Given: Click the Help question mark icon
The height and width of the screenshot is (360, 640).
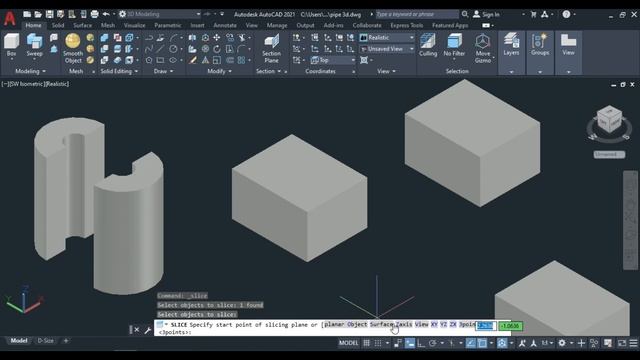Looking at the screenshot, I should tap(566, 14).
